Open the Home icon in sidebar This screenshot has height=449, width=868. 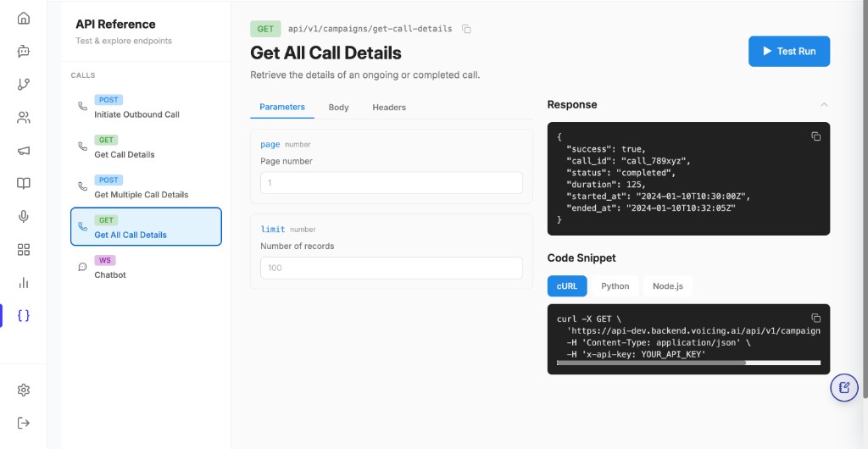pyautogui.click(x=23, y=19)
